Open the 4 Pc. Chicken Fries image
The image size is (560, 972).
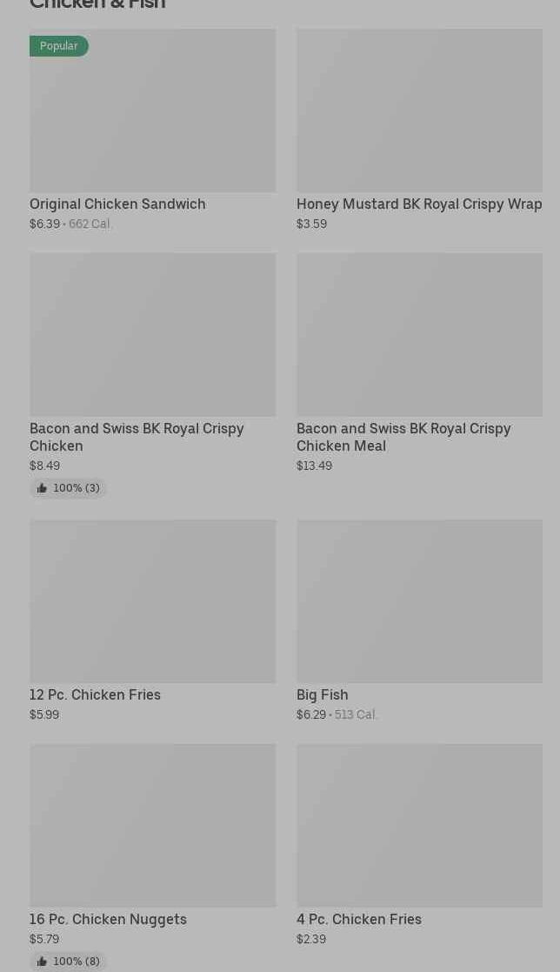(419, 825)
